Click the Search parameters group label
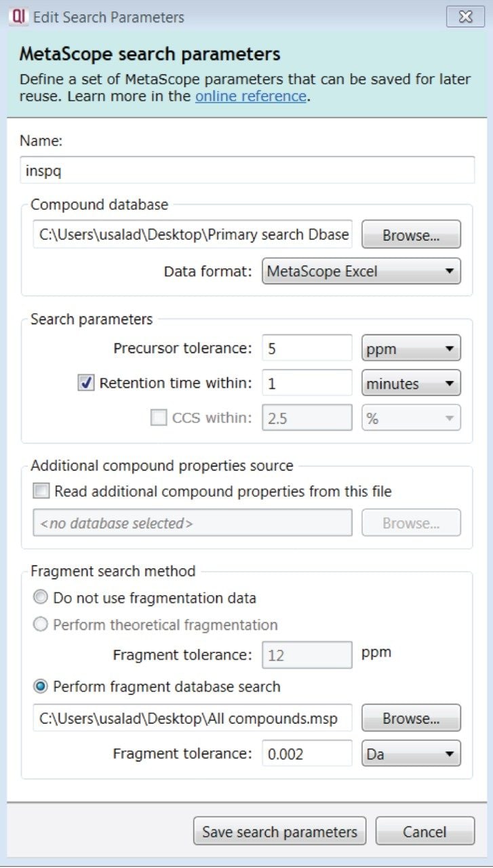 (x=92, y=319)
